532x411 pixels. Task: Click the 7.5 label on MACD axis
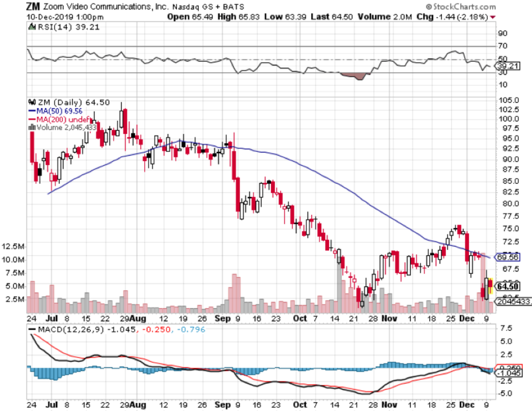[506, 328]
